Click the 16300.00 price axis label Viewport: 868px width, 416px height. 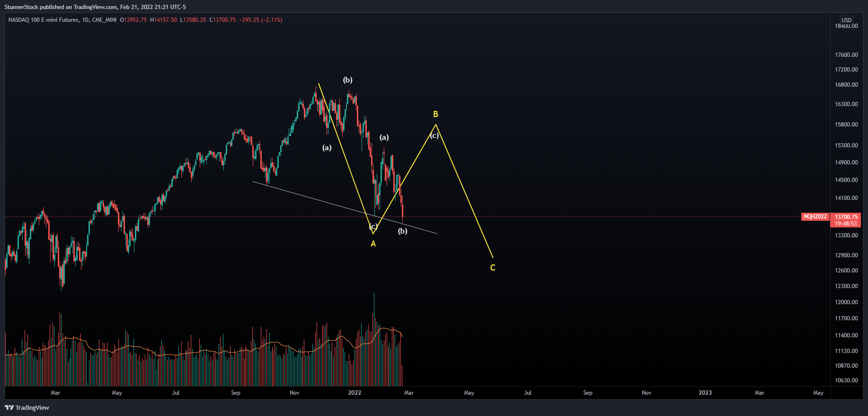tap(846, 104)
